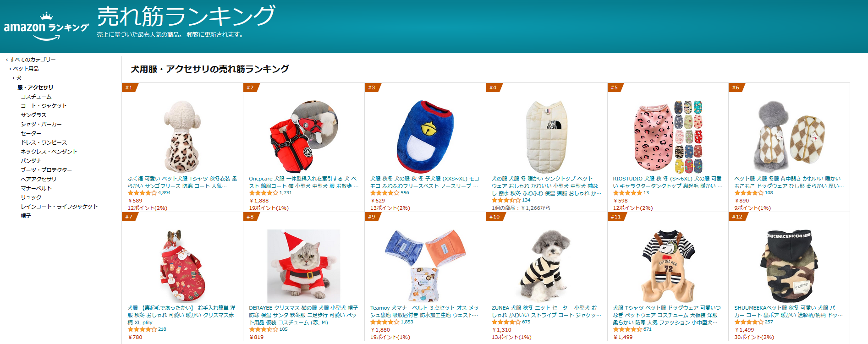868x344 pixels.
Task: Click star rating of the #1 product
Action: tap(142, 193)
